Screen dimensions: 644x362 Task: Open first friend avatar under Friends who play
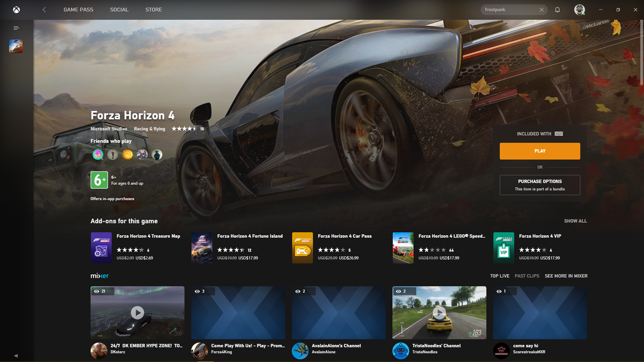pyautogui.click(x=98, y=154)
